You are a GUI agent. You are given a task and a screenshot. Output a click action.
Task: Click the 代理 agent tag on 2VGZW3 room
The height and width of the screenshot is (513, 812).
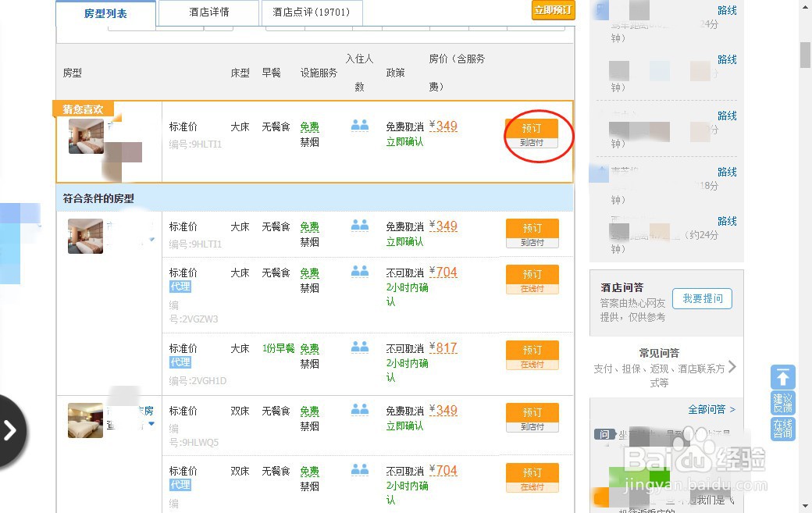180,286
